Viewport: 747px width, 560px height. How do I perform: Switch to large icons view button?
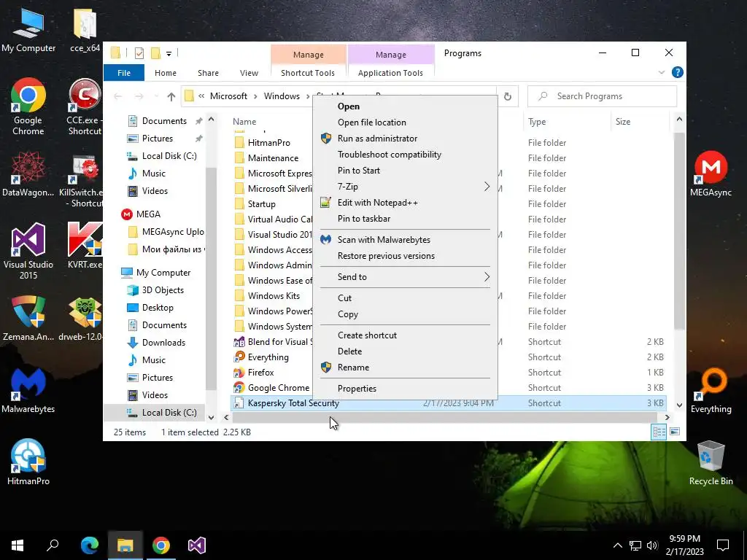[x=675, y=432]
